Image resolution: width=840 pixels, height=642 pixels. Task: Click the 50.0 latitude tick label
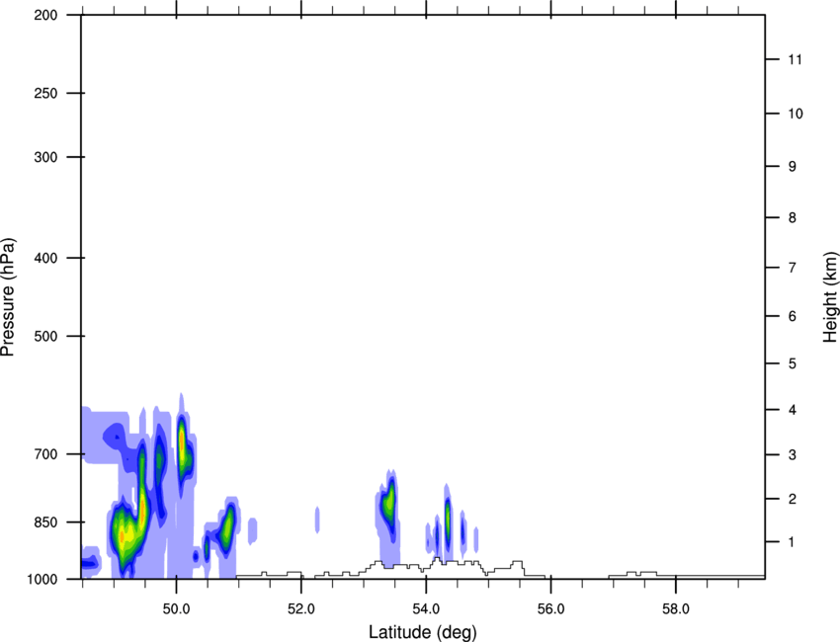coord(176,609)
